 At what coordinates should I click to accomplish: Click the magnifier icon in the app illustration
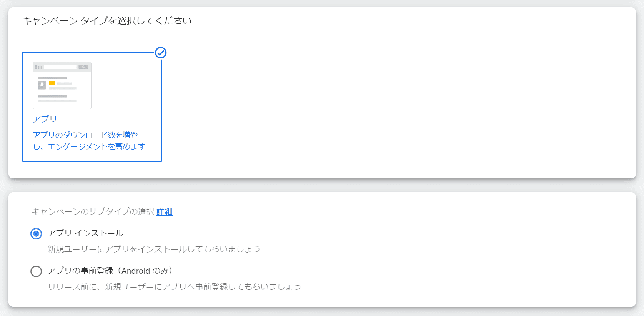coord(83,67)
